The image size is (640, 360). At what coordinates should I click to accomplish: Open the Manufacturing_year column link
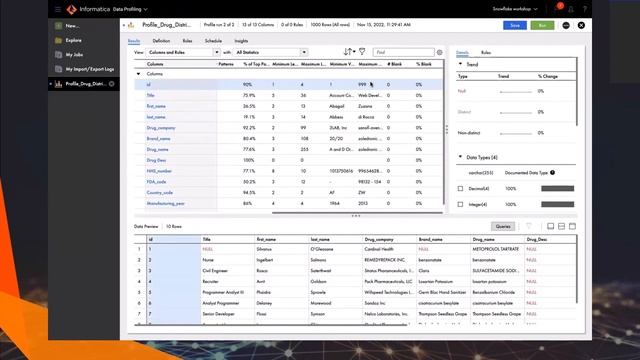click(166, 203)
